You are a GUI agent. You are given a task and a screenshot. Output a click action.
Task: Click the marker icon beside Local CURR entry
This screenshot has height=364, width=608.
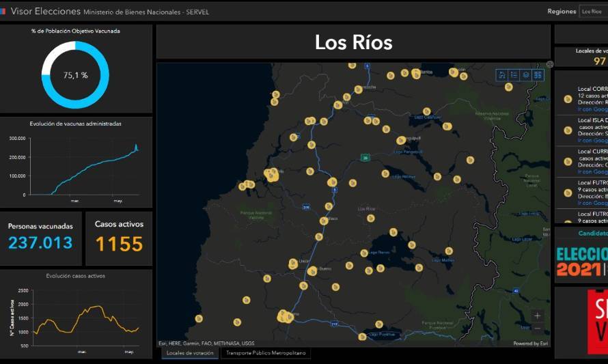tap(568, 162)
